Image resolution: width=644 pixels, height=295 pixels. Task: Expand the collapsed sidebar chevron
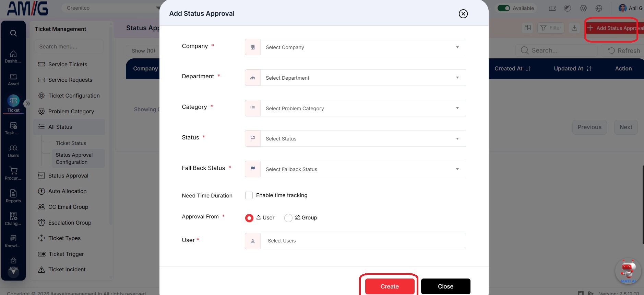(28, 103)
